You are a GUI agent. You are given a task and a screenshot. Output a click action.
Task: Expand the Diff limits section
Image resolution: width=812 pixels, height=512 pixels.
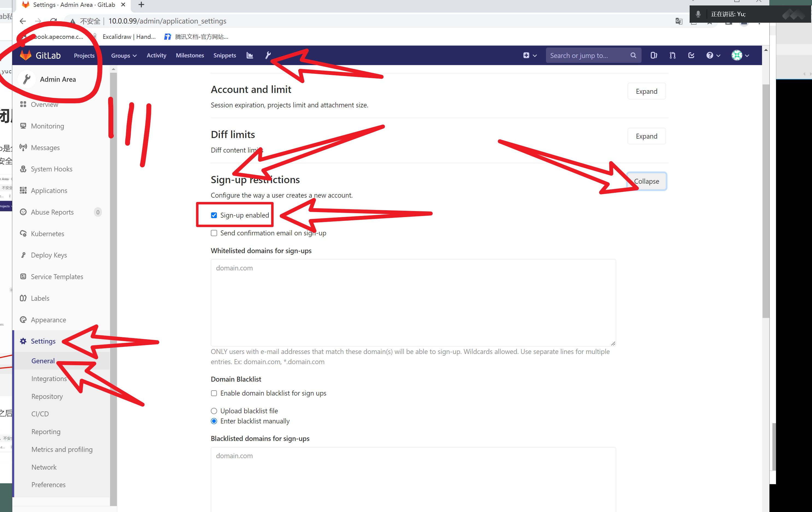click(646, 136)
